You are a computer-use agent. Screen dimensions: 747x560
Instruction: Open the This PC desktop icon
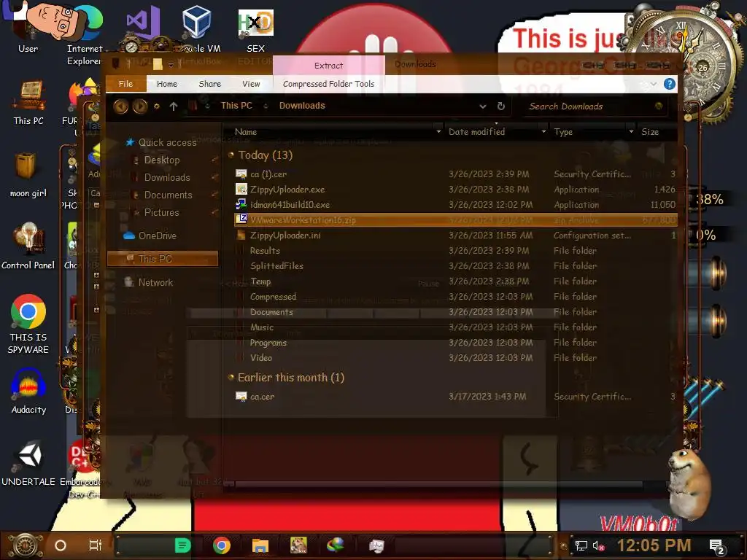28,102
